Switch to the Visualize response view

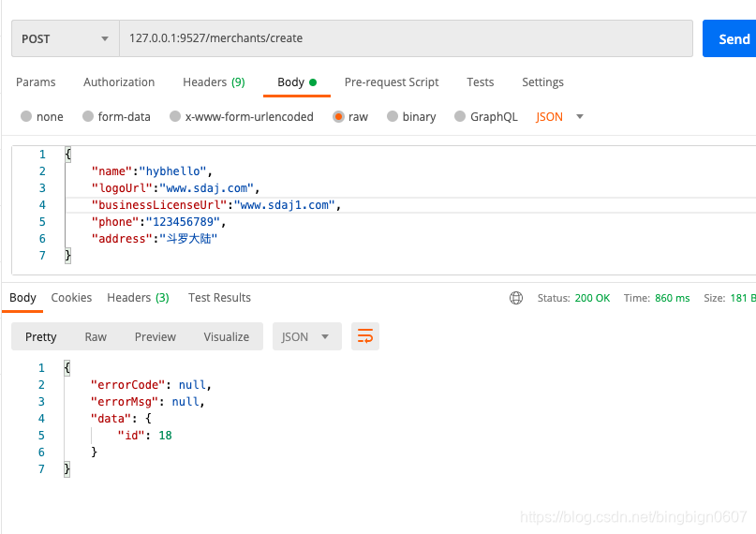[x=226, y=336]
